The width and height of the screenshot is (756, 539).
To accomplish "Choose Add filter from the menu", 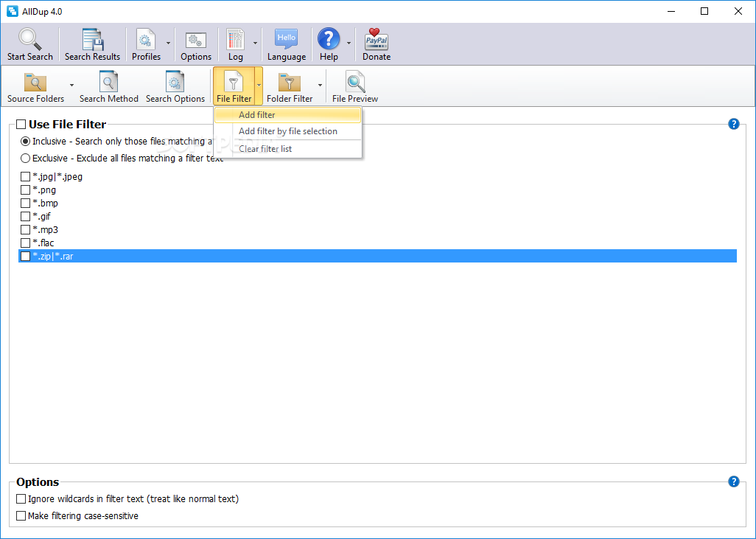I will pos(288,115).
